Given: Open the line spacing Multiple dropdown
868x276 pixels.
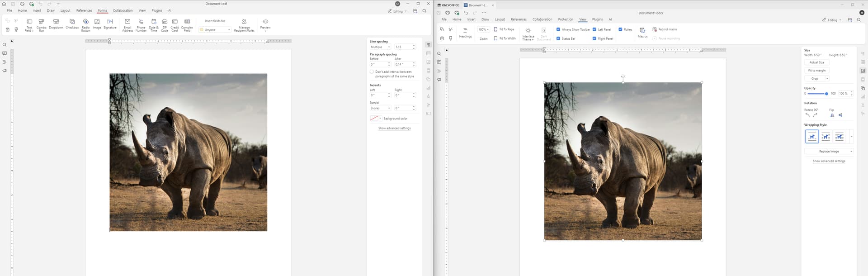Looking at the screenshot, I should point(380,47).
